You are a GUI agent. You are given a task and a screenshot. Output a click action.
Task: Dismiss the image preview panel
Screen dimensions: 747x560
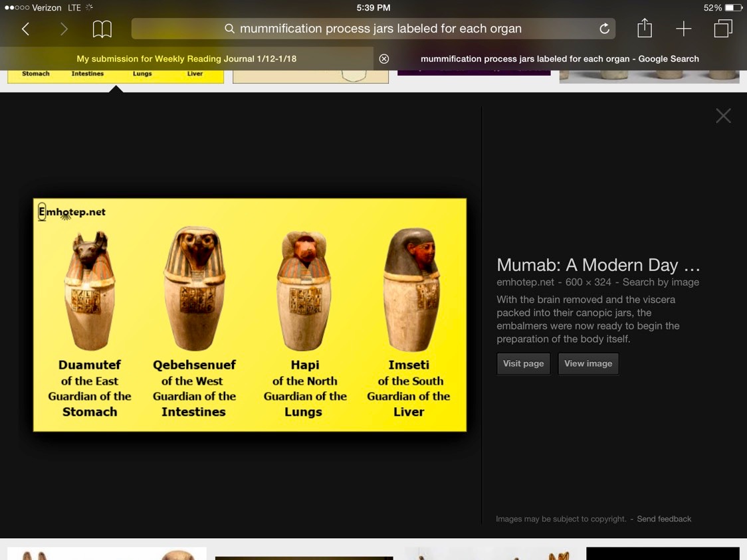coord(723,116)
